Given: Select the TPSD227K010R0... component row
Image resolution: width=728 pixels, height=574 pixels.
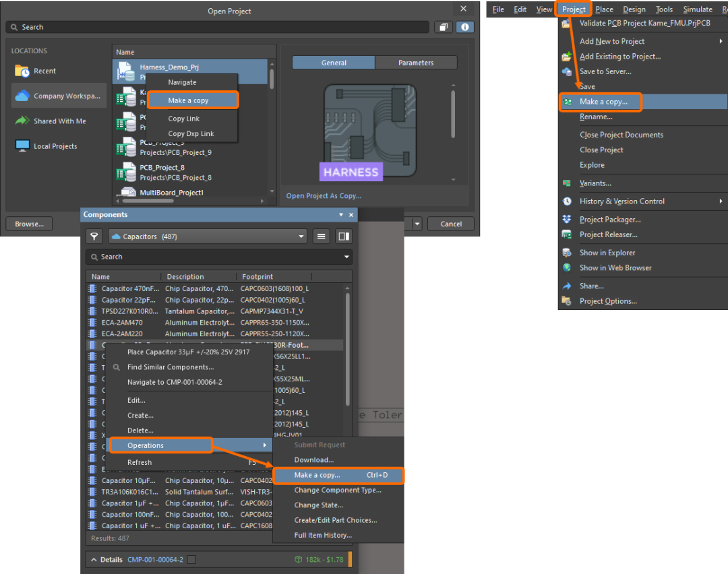Looking at the screenshot, I should 215,311.
